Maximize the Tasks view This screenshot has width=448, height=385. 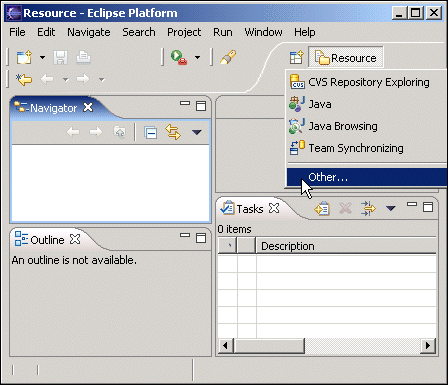pos(428,207)
